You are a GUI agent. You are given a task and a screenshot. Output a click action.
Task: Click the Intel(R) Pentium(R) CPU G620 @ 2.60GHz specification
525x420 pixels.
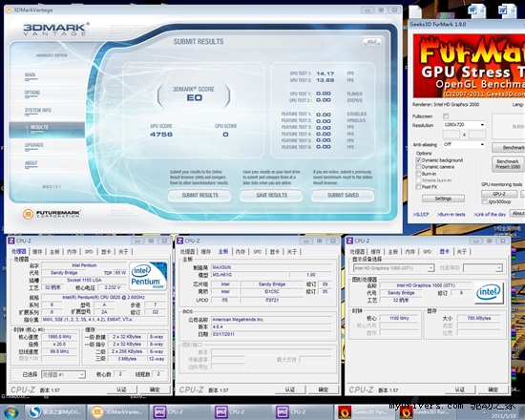pos(103,298)
